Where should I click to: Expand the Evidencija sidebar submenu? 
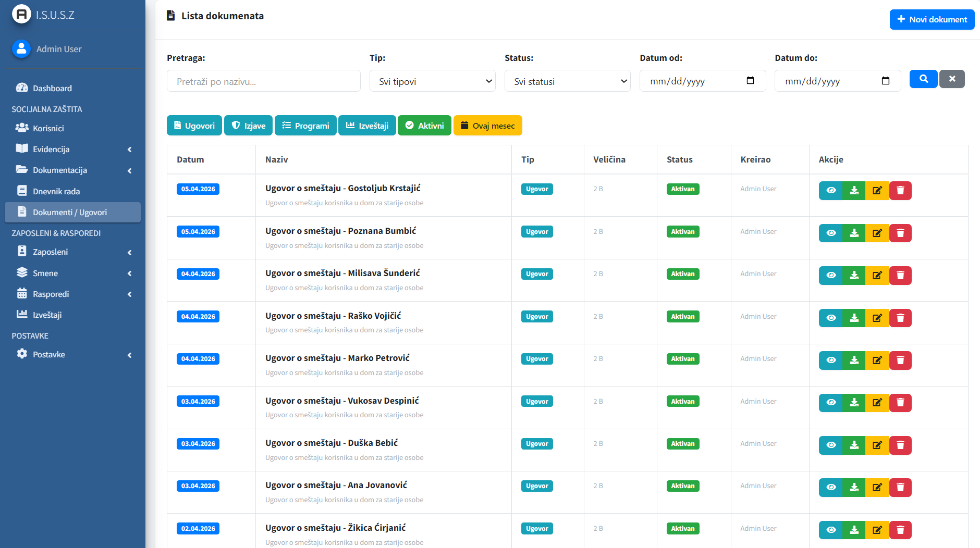point(73,149)
